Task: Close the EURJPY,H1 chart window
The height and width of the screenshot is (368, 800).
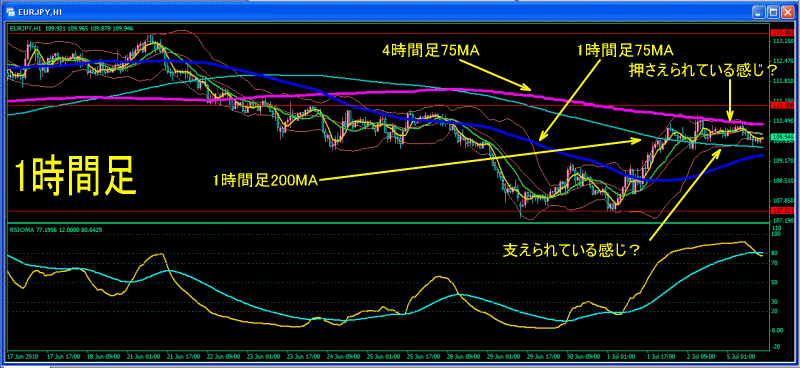Action: (787, 12)
